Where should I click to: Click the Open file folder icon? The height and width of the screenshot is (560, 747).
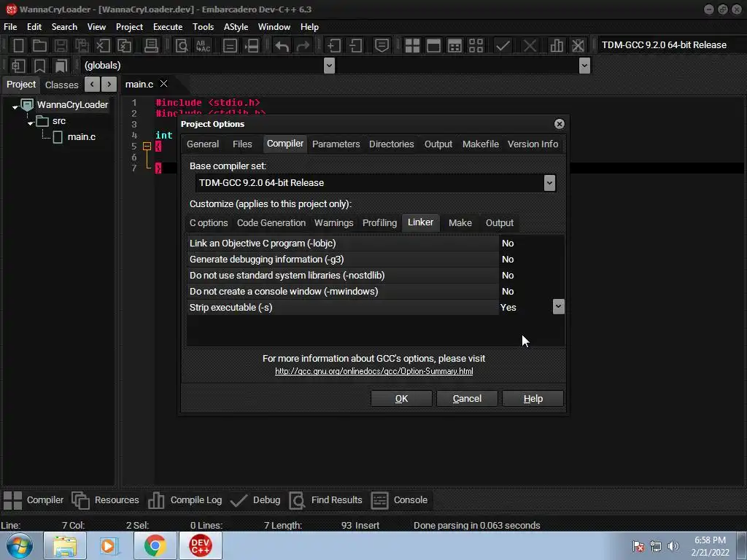coord(39,46)
